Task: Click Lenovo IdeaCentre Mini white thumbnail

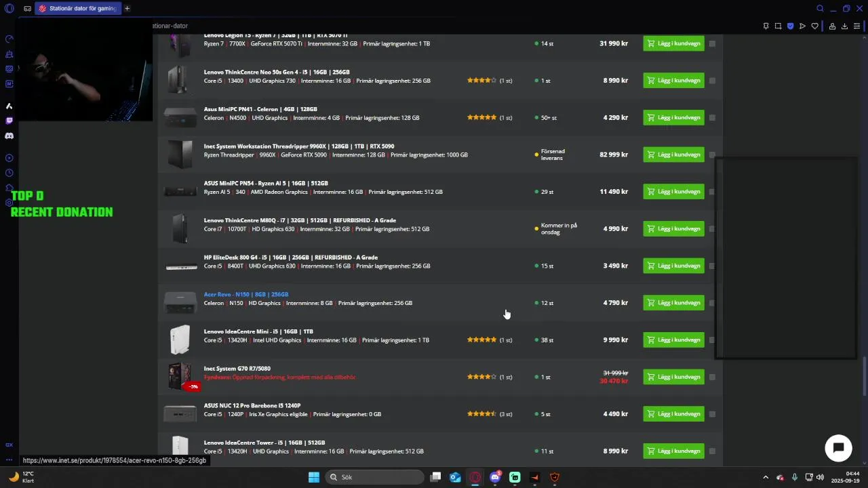Action: tap(180, 340)
